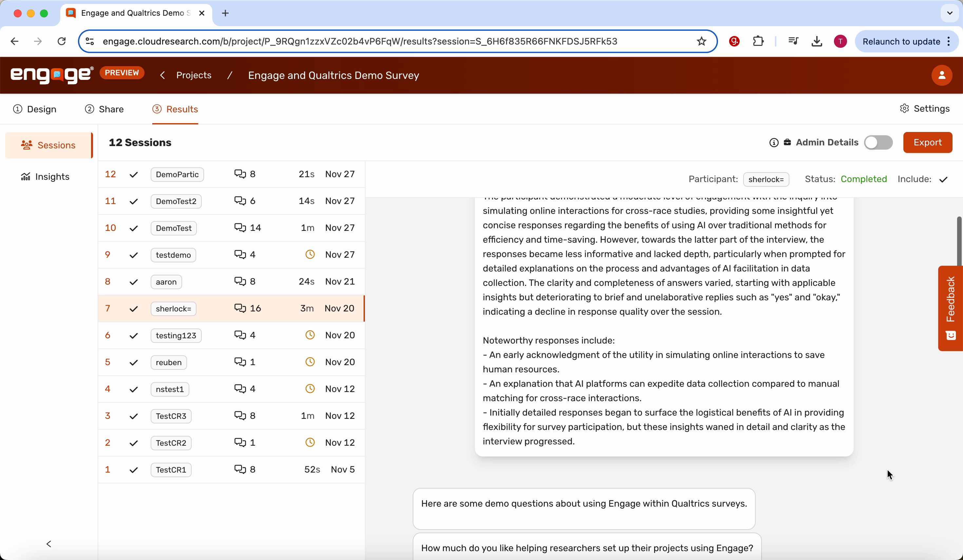963x560 pixels.
Task: Click the PREVIEW badge
Action: (x=122, y=73)
